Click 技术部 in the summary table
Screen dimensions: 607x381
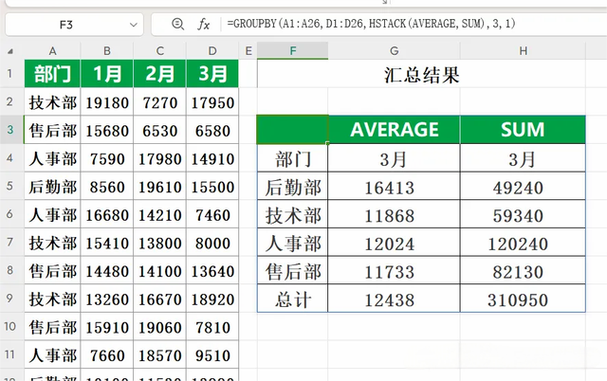(293, 215)
